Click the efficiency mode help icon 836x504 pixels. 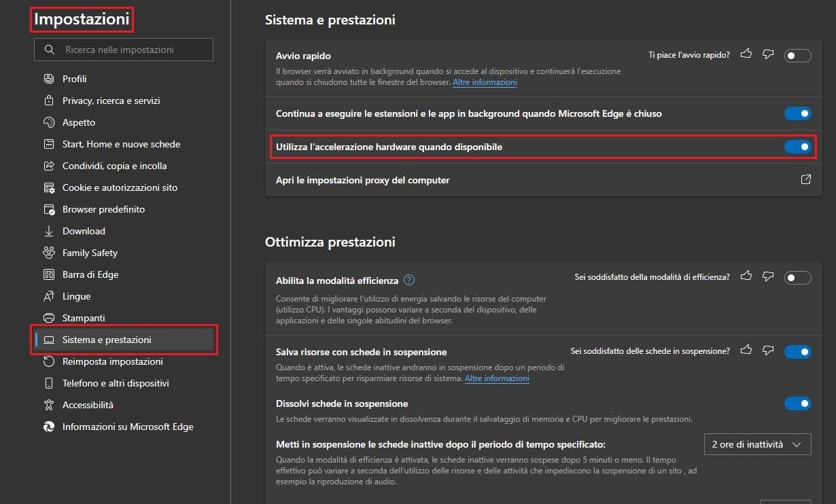pos(409,280)
